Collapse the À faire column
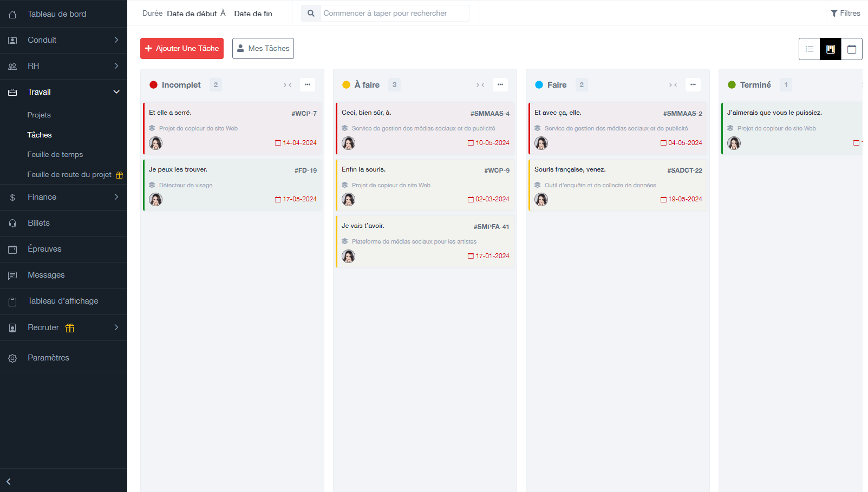 click(480, 85)
